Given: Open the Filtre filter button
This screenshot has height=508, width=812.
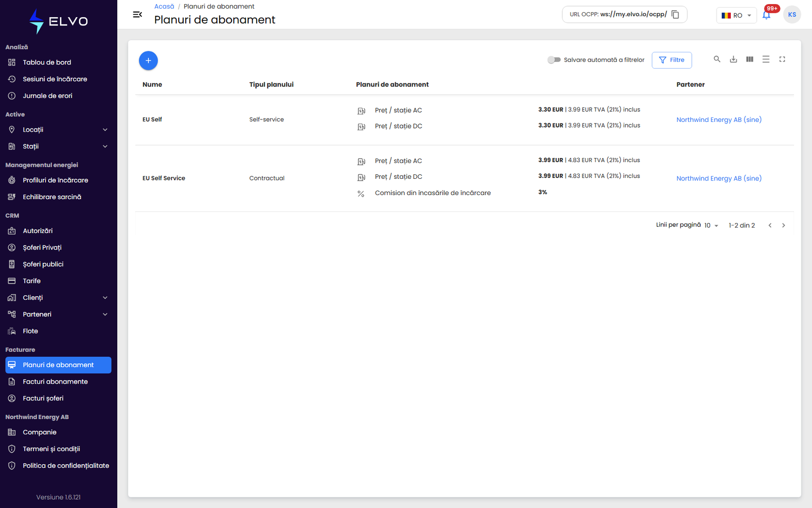Looking at the screenshot, I should tap(671, 60).
